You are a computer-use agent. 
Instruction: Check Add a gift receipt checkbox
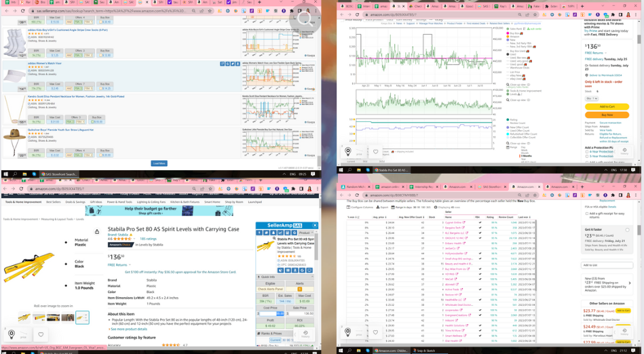586,214
